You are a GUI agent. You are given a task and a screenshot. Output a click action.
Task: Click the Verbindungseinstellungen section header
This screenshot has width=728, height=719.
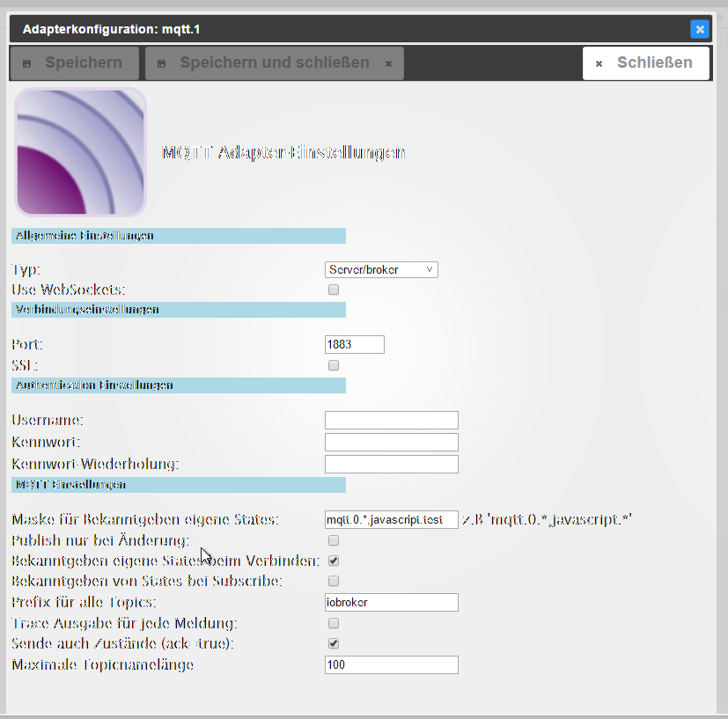coord(179,310)
